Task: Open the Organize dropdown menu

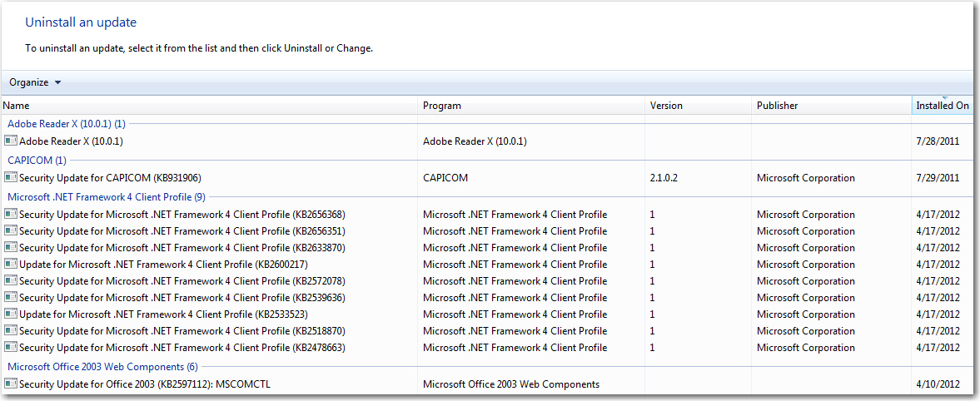Action: (35, 82)
